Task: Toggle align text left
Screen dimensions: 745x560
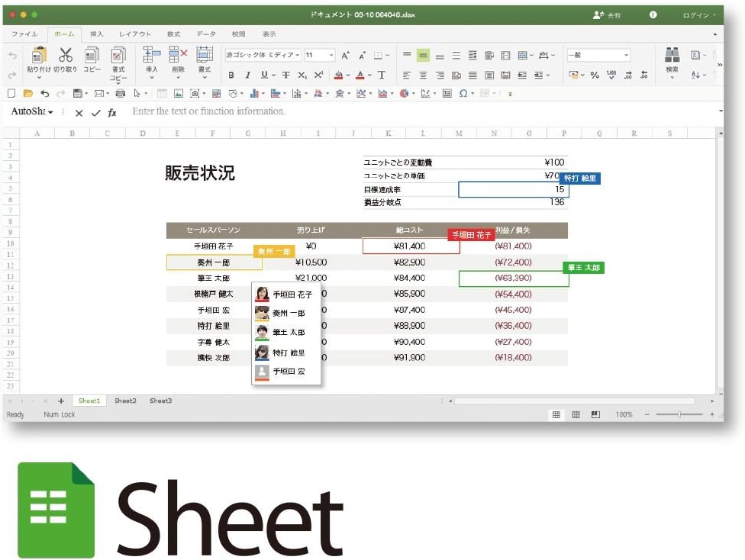Action: coord(407,75)
